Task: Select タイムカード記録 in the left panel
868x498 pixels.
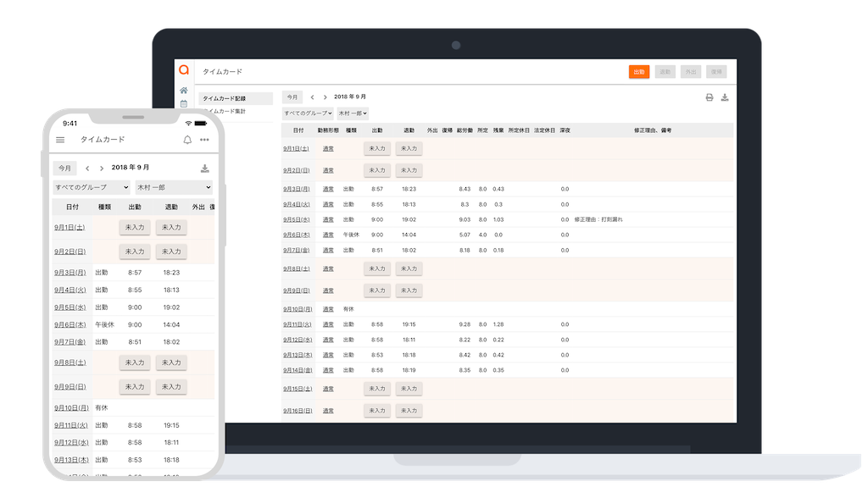Action: click(224, 99)
